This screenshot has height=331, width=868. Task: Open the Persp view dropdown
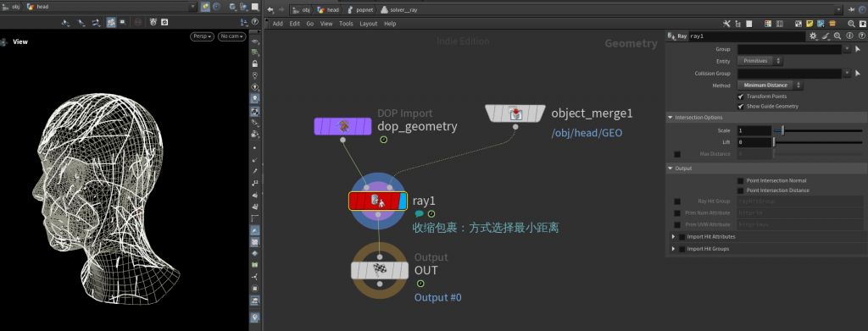pyautogui.click(x=202, y=36)
